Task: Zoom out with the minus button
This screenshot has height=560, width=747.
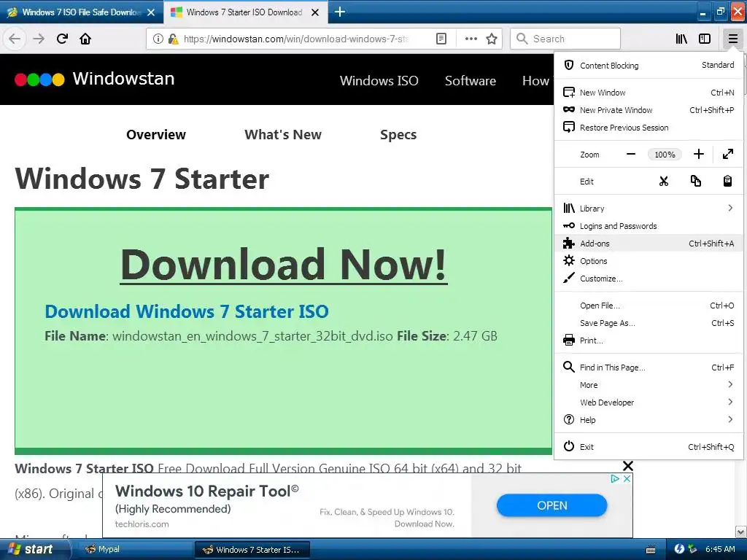Action: [631, 154]
